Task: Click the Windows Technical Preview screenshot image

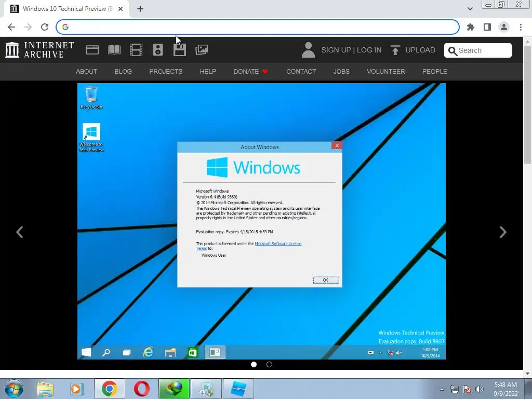Action: point(261,221)
